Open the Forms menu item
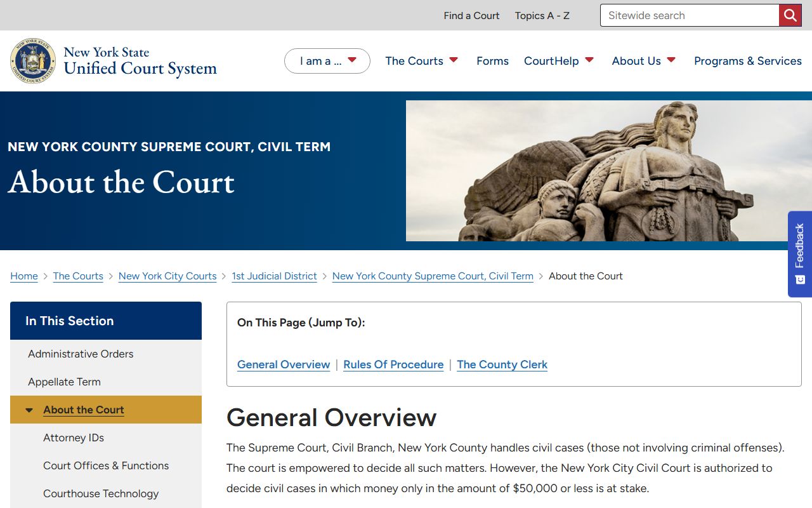The image size is (812, 508). (492, 61)
